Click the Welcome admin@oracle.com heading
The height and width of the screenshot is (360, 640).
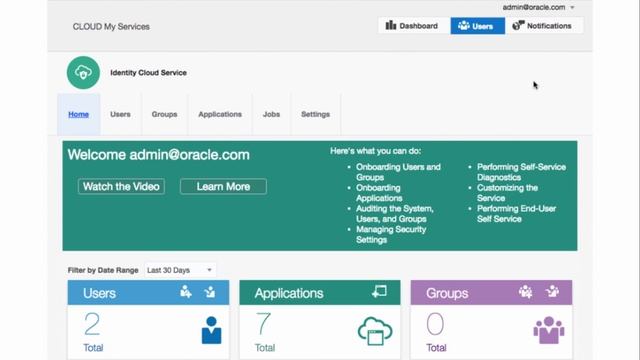[158, 155]
